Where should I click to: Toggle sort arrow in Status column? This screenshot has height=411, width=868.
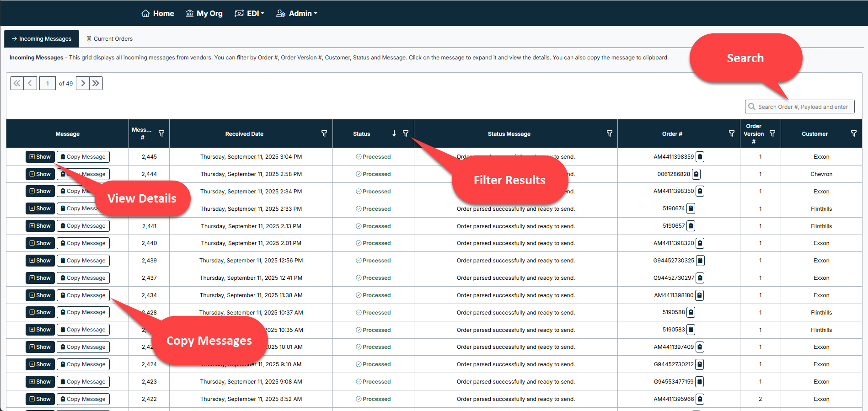pos(394,133)
